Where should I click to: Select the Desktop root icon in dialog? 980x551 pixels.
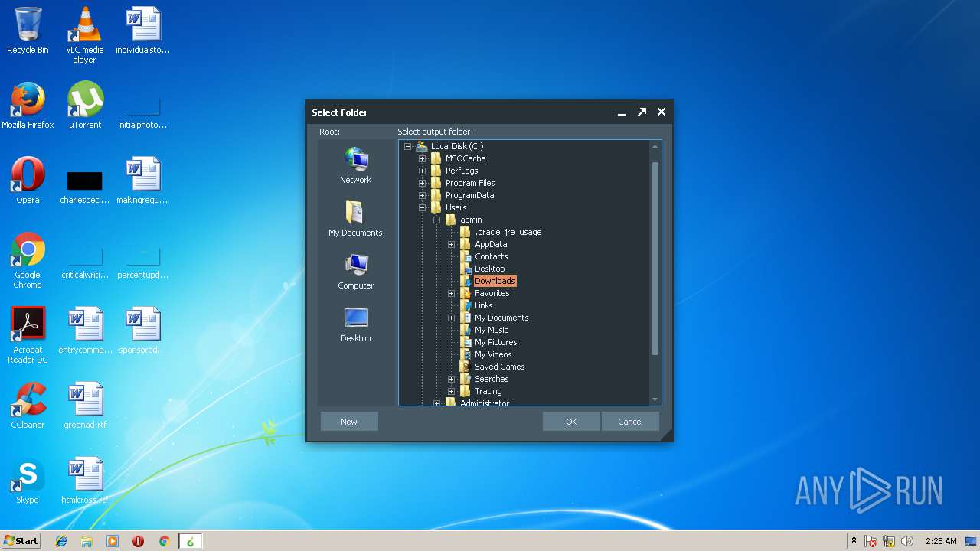tap(355, 324)
